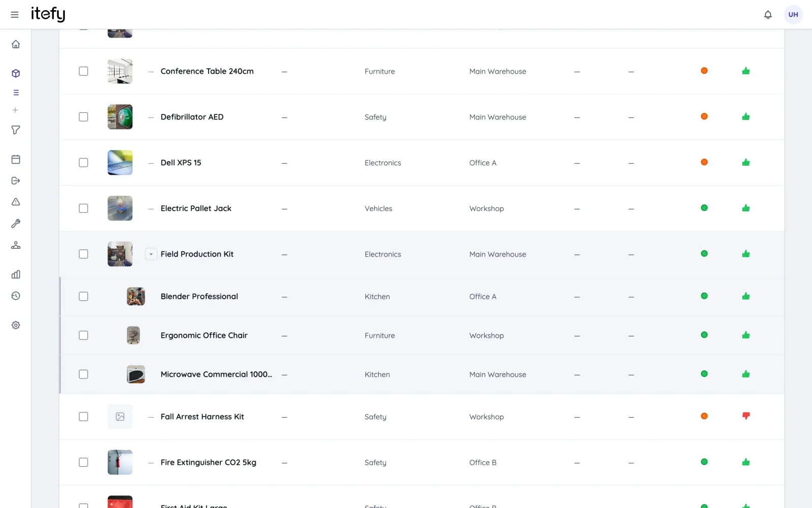The image size is (812, 508).
Task: Click the history clock sidebar icon
Action: tap(16, 296)
